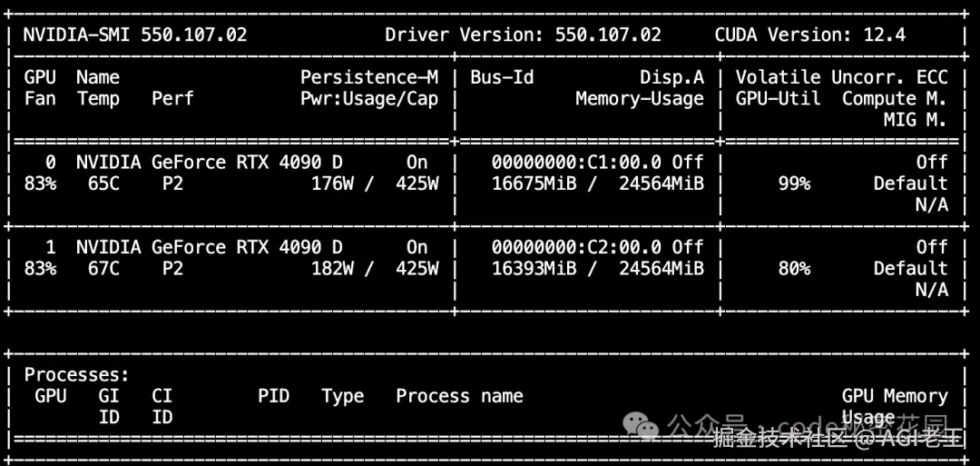Click the 'Temp' column header
Viewport: 980px width, 466px height.
click(x=98, y=98)
